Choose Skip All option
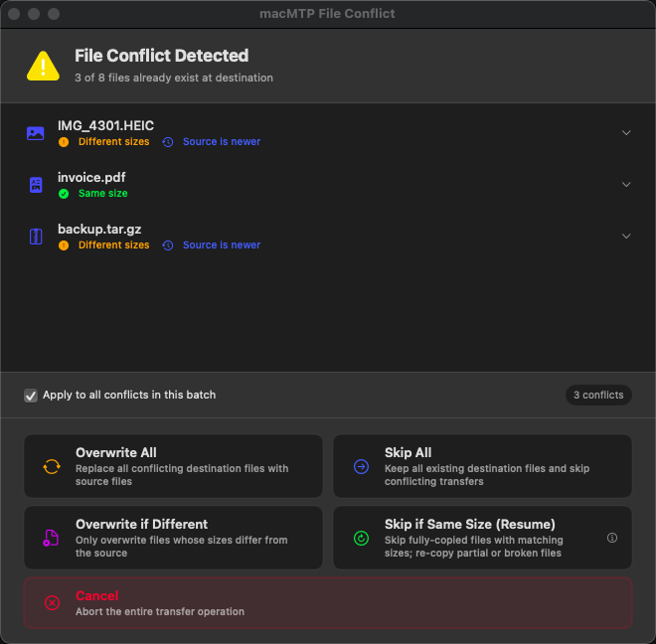 click(x=482, y=466)
